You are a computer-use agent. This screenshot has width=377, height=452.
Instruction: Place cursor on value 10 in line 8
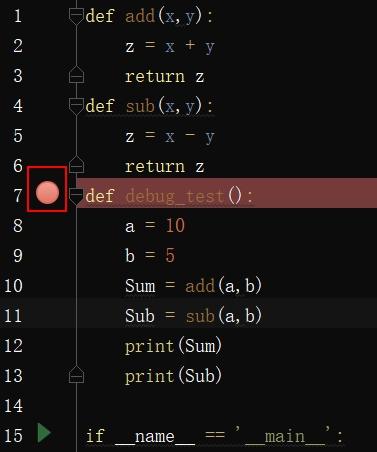pyautogui.click(x=175, y=226)
